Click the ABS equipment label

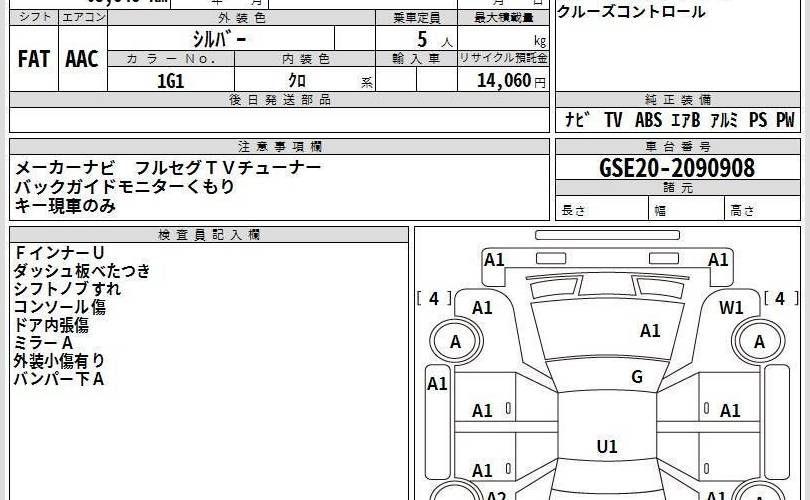point(648,120)
